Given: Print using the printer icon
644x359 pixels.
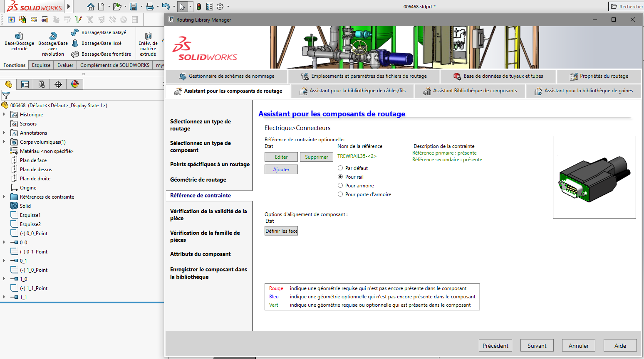Looking at the screenshot, I should pos(150,7).
